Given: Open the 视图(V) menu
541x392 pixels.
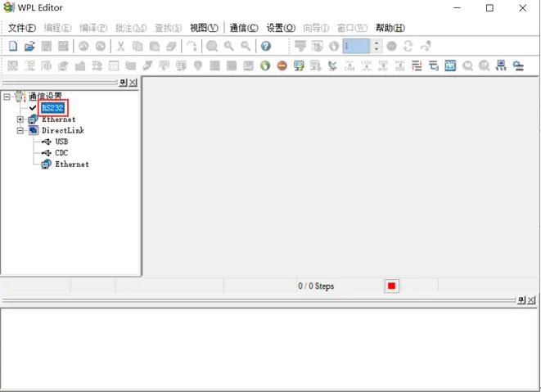Looking at the screenshot, I should point(204,28).
